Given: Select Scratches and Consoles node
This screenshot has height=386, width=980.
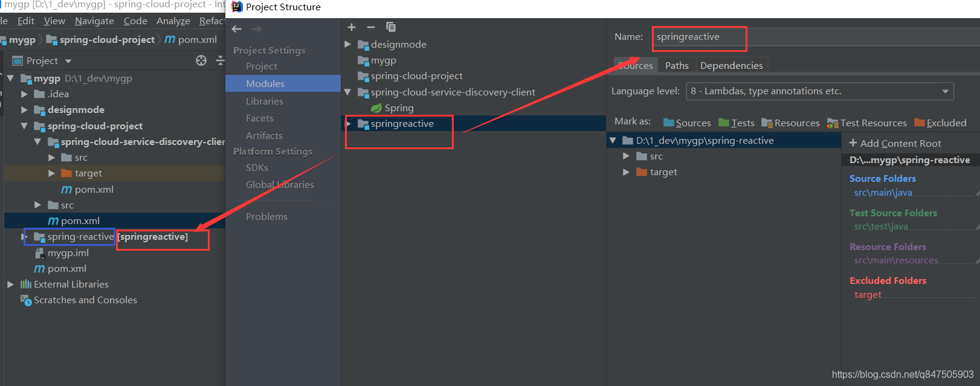Looking at the screenshot, I should (85, 300).
